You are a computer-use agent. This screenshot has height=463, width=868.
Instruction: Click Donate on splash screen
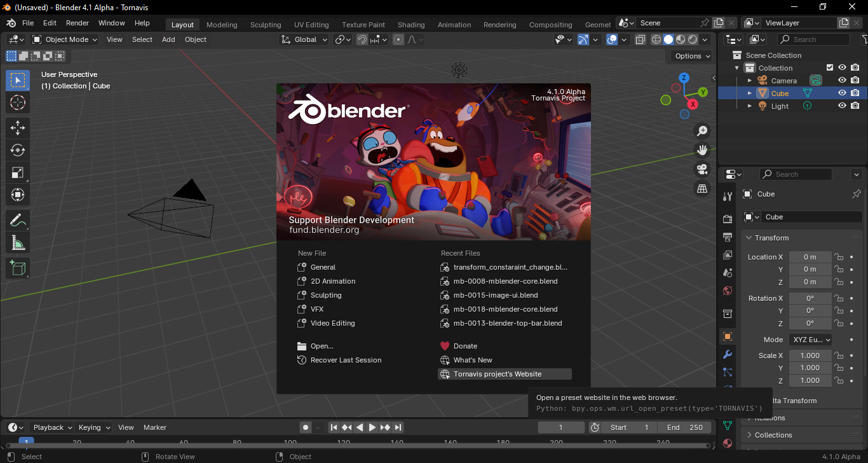(x=465, y=346)
